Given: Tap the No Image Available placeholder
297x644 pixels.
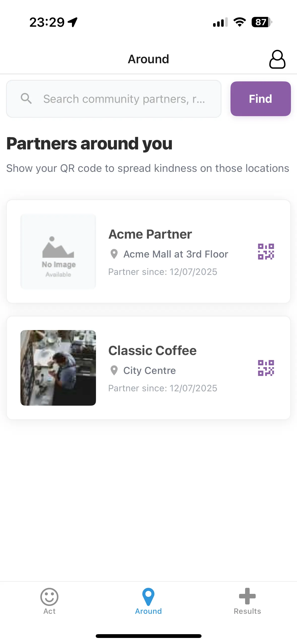Looking at the screenshot, I should pos(58,251).
